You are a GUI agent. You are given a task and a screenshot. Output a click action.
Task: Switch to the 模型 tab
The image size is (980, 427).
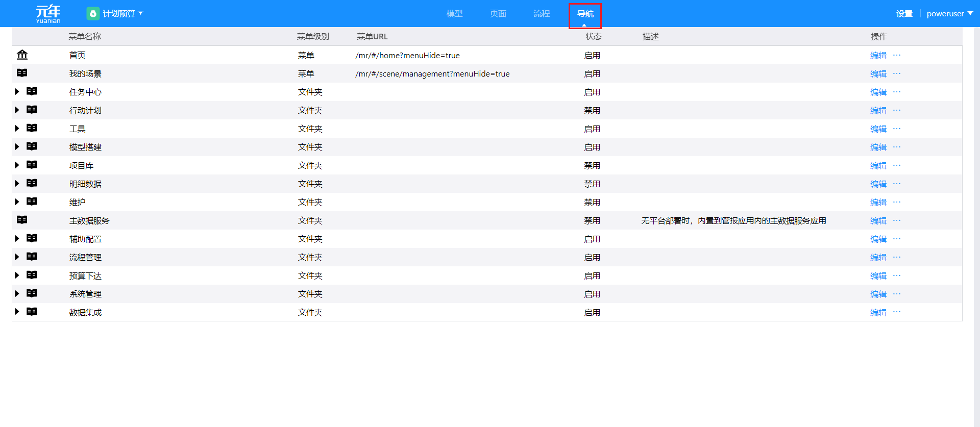pyautogui.click(x=454, y=14)
